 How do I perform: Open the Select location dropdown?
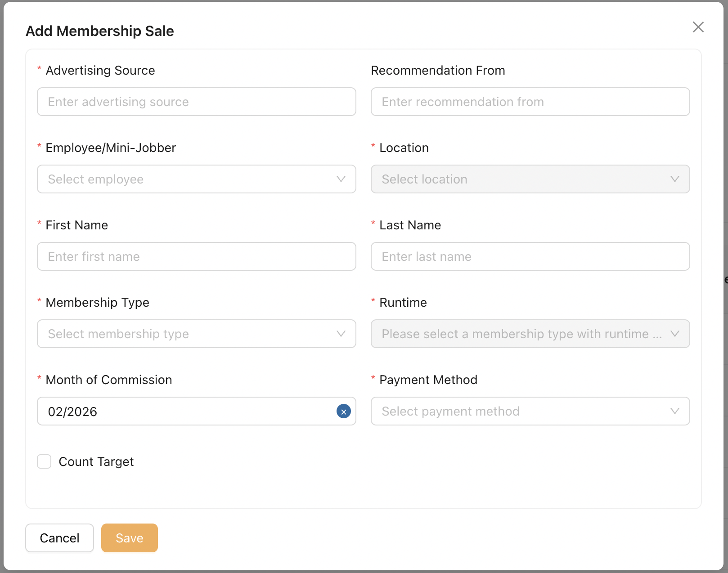[522, 179]
